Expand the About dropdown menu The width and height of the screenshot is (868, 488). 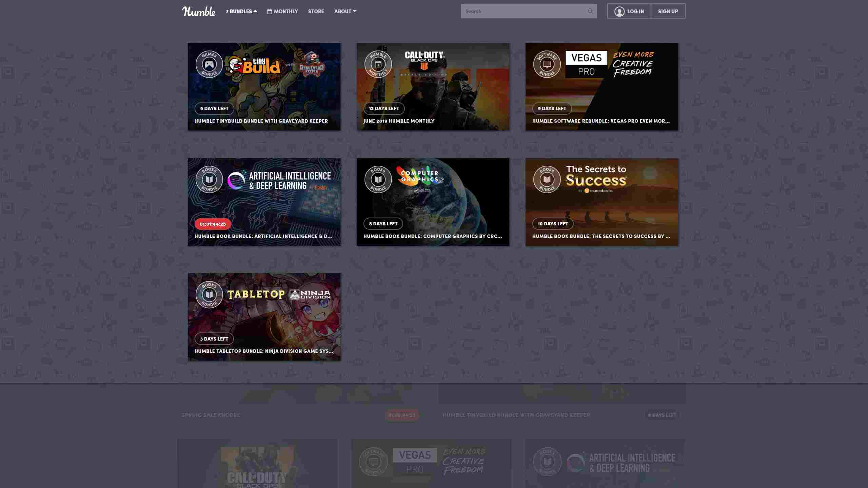[345, 11]
